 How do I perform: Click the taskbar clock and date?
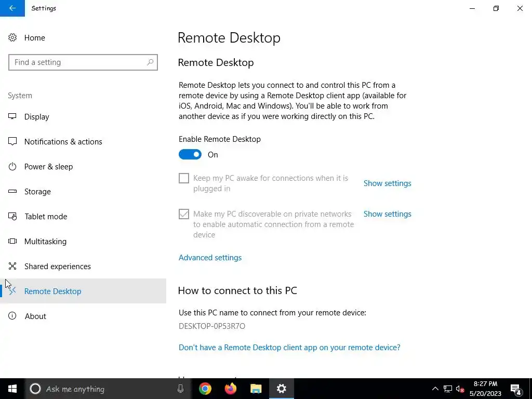click(x=485, y=389)
